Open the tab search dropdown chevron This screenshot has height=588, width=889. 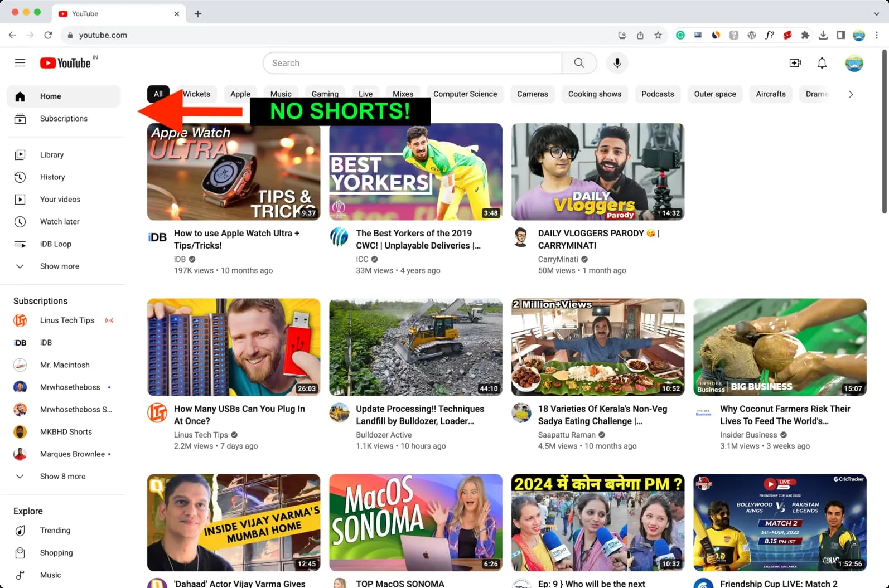(876, 14)
